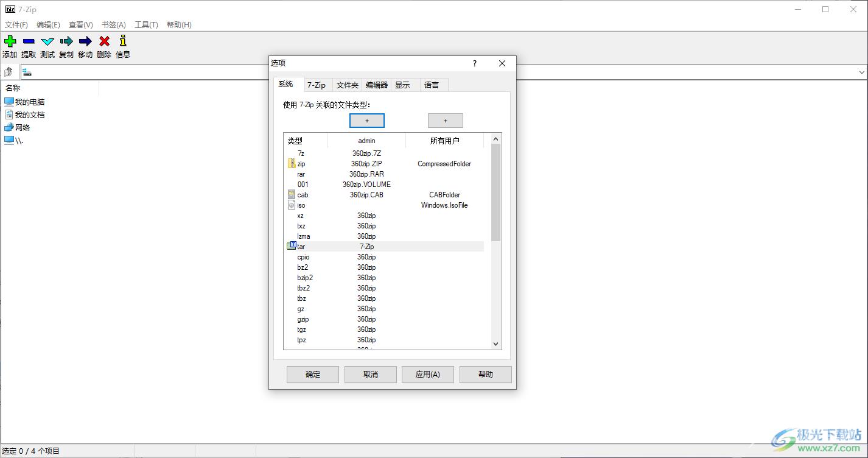The image size is (868, 458).
Task: Click the 应用(A) button
Action: point(428,375)
